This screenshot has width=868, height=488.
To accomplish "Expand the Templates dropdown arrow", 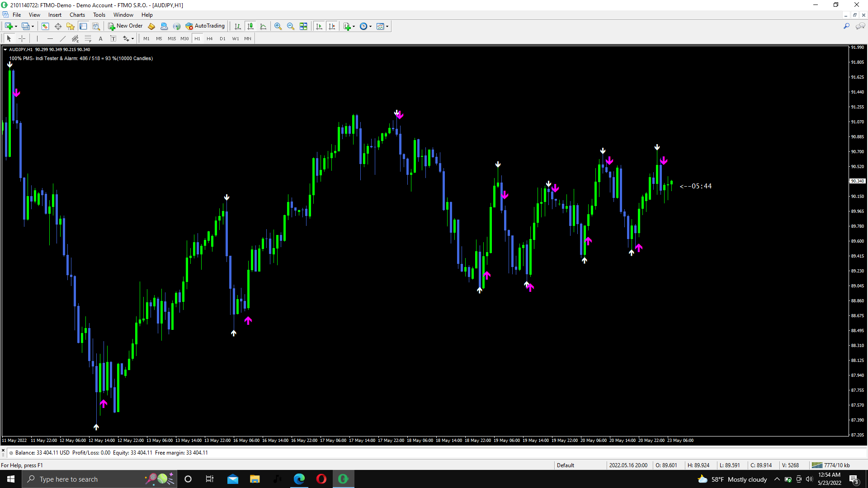I will (x=387, y=26).
